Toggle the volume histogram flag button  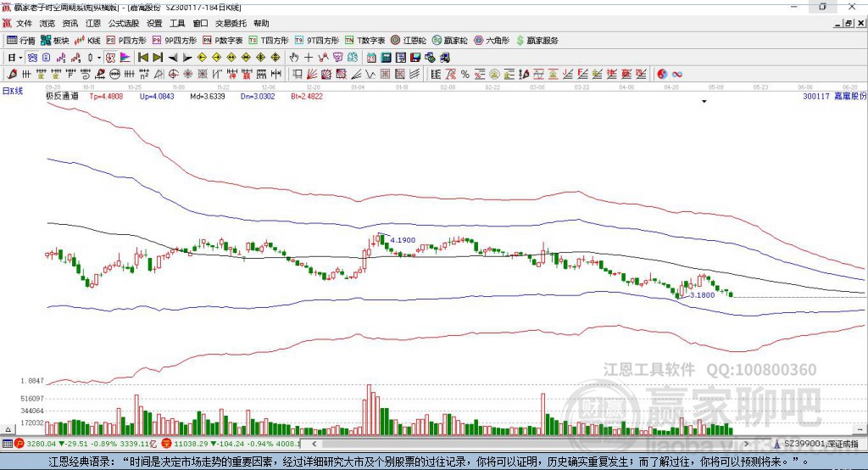pos(125,58)
